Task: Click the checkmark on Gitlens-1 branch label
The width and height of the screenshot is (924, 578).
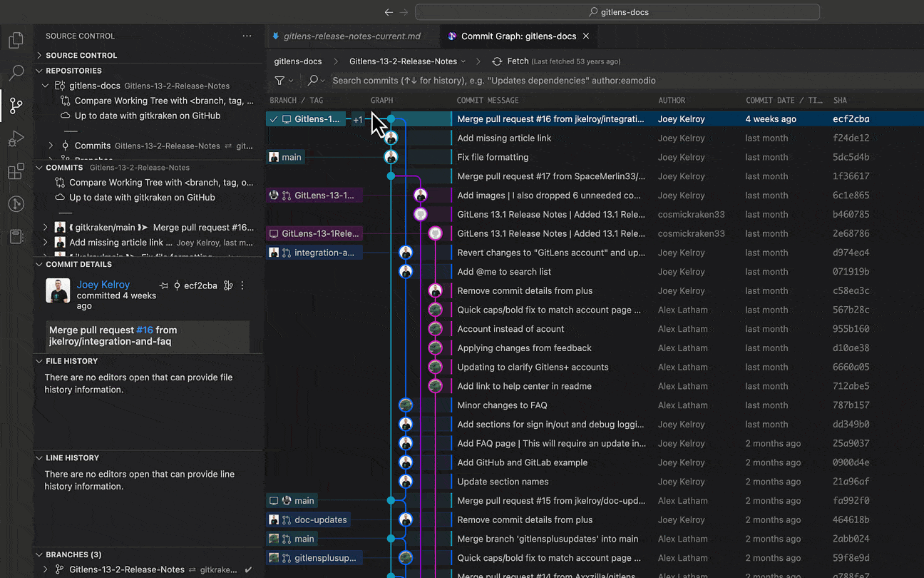Action: pos(274,119)
